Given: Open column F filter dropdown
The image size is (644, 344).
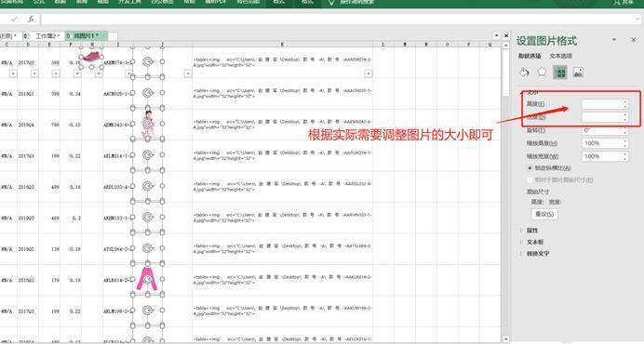Looking at the screenshot, I should click(x=77, y=73).
